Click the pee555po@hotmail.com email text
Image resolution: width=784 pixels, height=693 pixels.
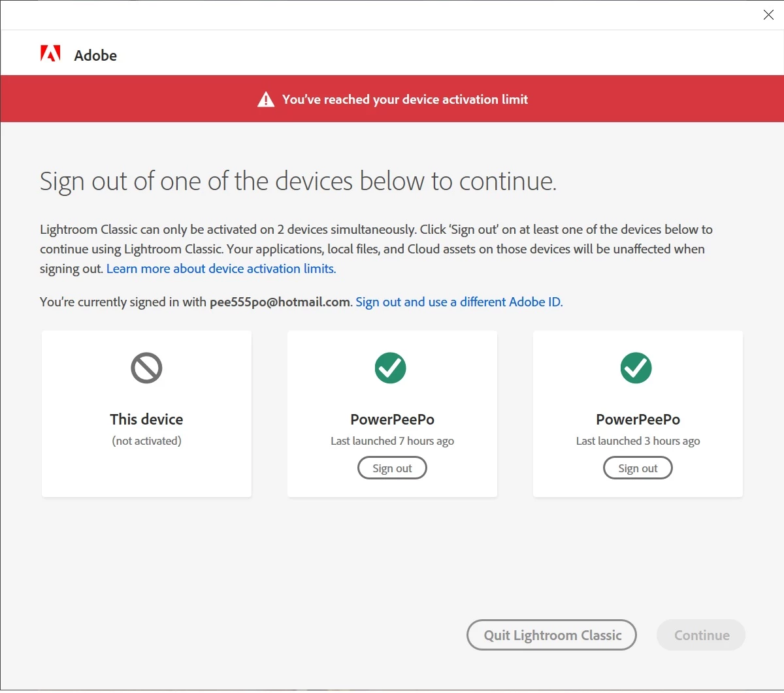(x=280, y=302)
